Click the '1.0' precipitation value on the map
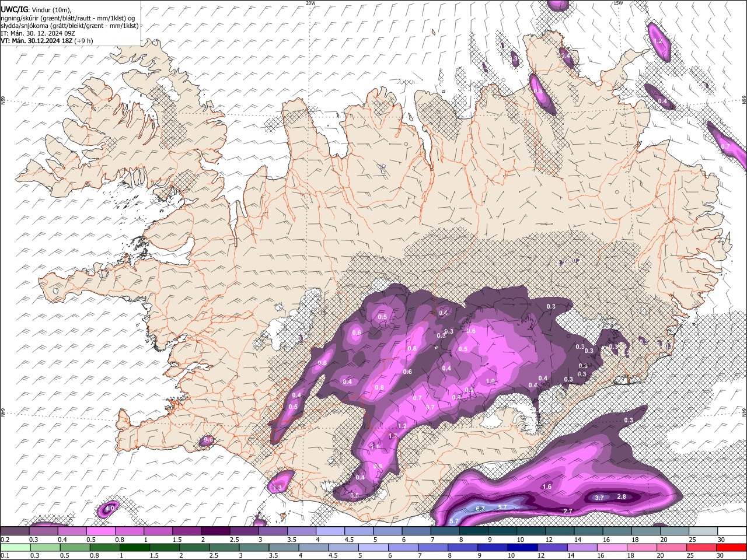 pos(490,381)
